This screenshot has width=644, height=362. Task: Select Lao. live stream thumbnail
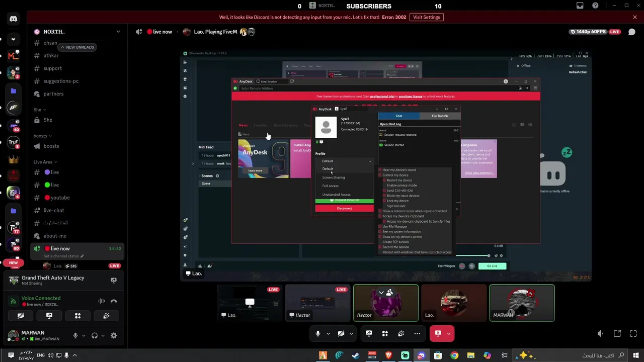(x=250, y=303)
